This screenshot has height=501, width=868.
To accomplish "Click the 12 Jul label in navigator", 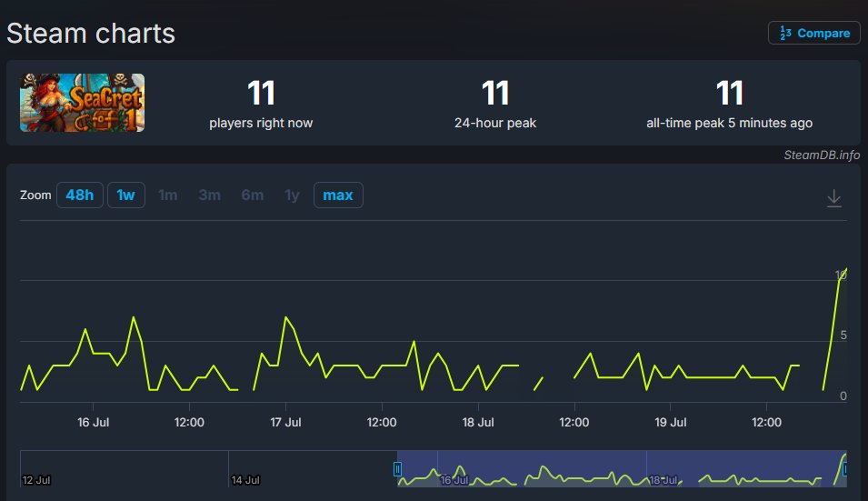I will 36,480.
